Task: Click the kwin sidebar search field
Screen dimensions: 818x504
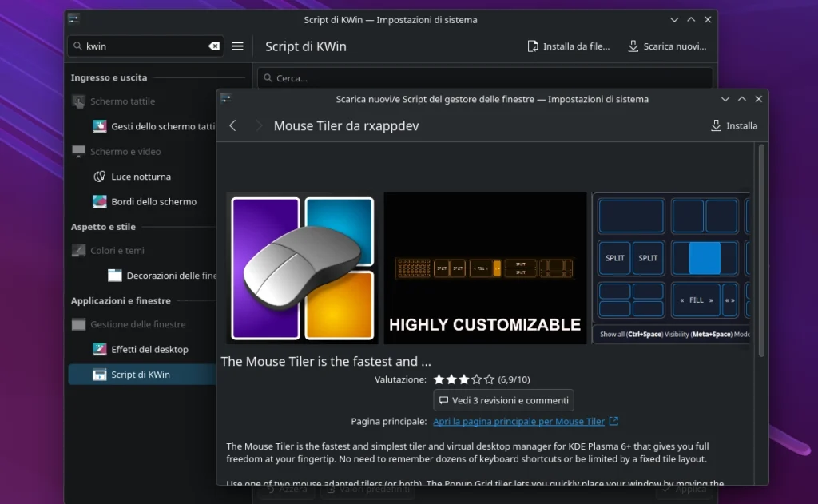Action: point(144,46)
